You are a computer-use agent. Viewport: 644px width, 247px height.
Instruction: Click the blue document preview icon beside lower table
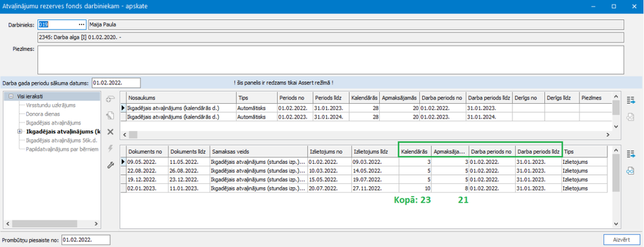pyautogui.click(x=630, y=171)
